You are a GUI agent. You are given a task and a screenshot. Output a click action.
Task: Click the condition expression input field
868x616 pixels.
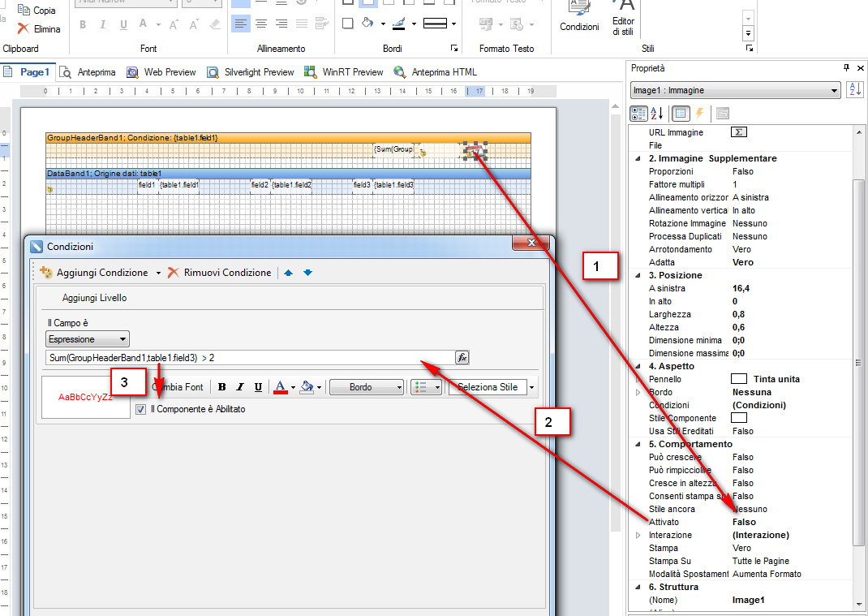[250, 358]
